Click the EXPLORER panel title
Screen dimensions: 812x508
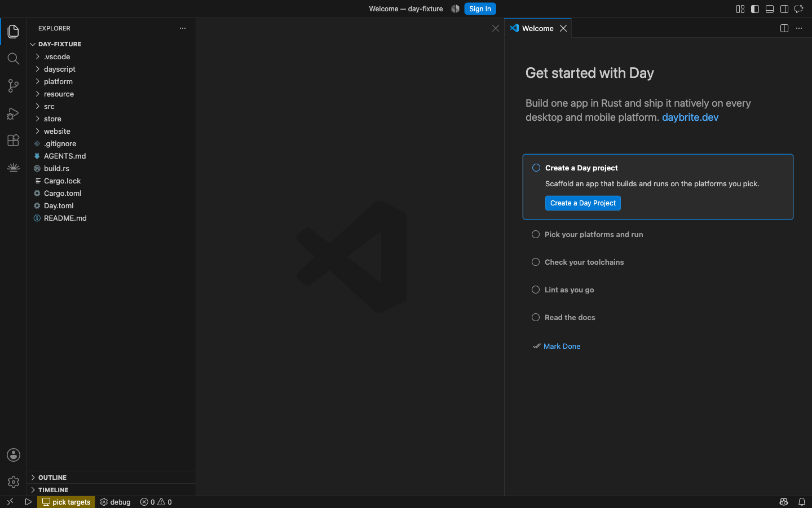[54, 28]
